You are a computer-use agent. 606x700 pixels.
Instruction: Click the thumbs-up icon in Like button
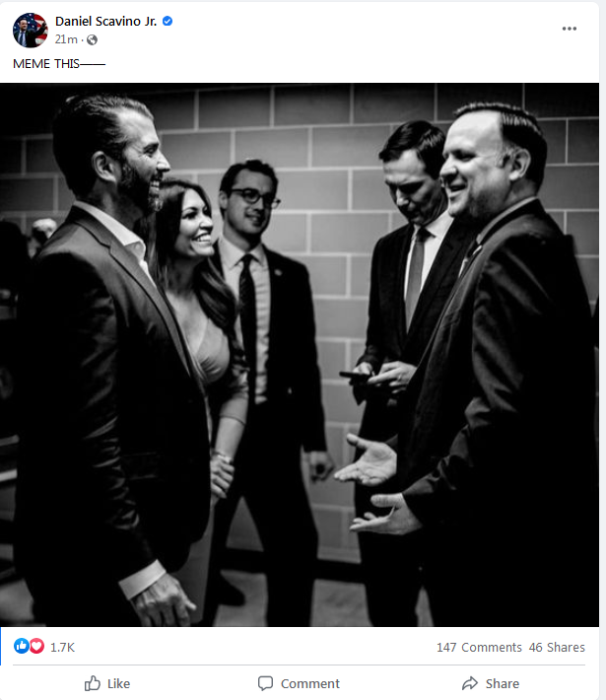coord(93,683)
